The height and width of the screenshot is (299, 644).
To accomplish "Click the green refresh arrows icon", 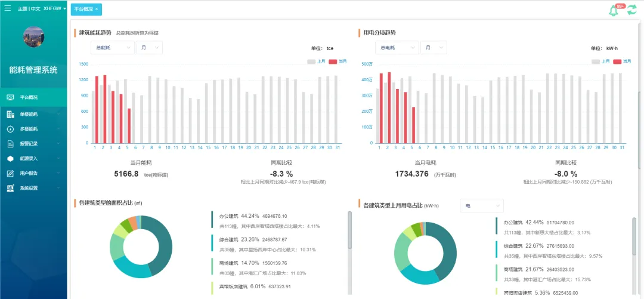I will click(x=631, y=10).
